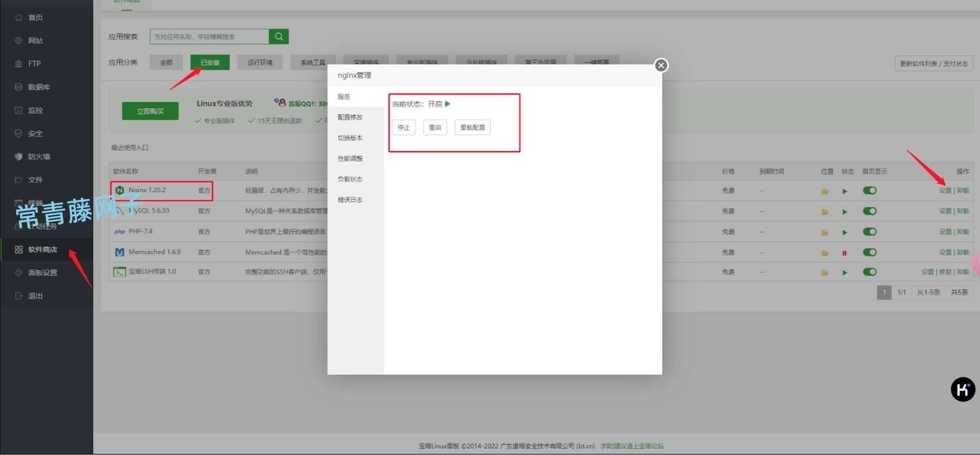
Task: Click the 重启 restart button
Action: tap(435, 128)
